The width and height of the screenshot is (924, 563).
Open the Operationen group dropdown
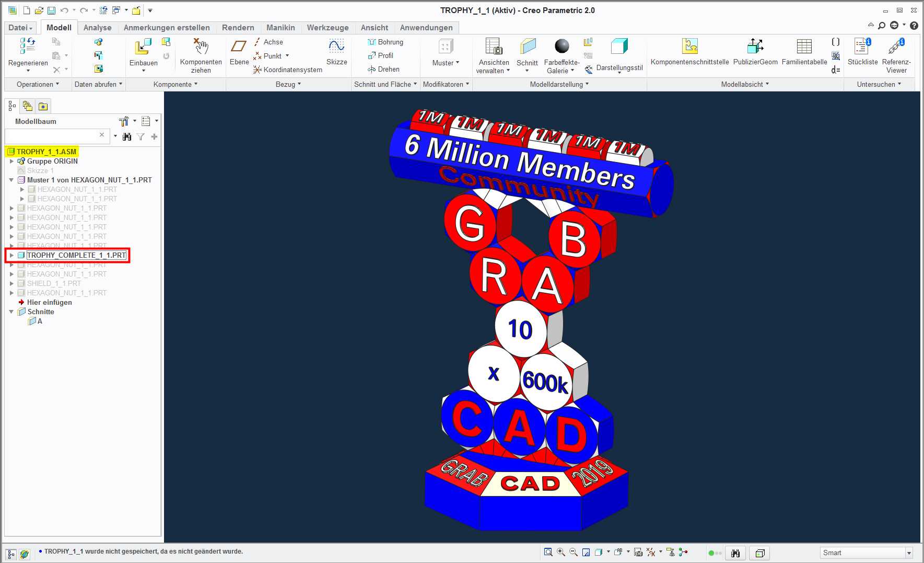(38, 84)
